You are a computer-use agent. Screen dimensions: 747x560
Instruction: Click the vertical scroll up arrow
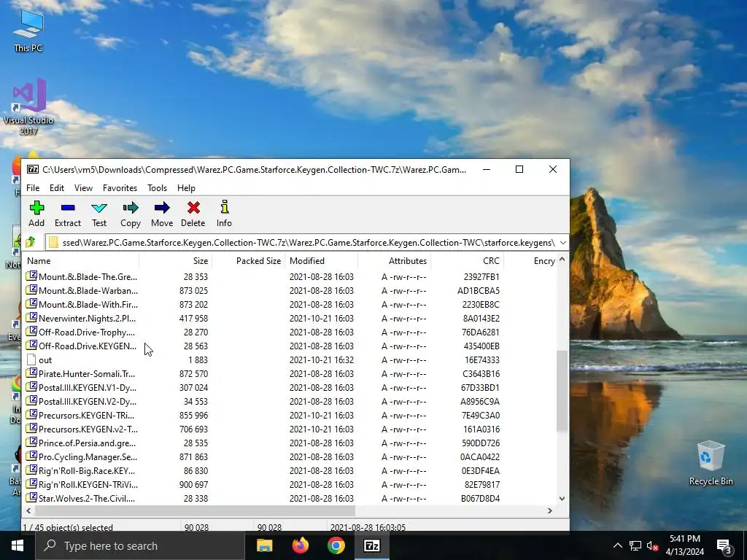(x=562, y=260)
